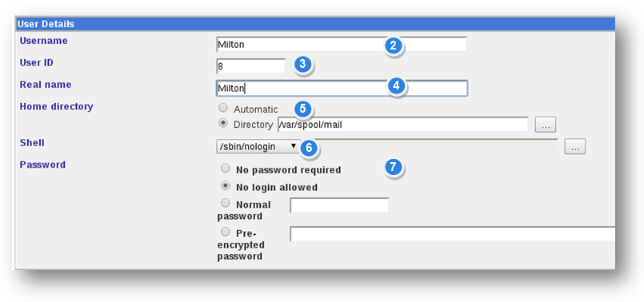Click the Normal password input box
The height and width of the screenshot is (302, 644).
tap(339, 205)
